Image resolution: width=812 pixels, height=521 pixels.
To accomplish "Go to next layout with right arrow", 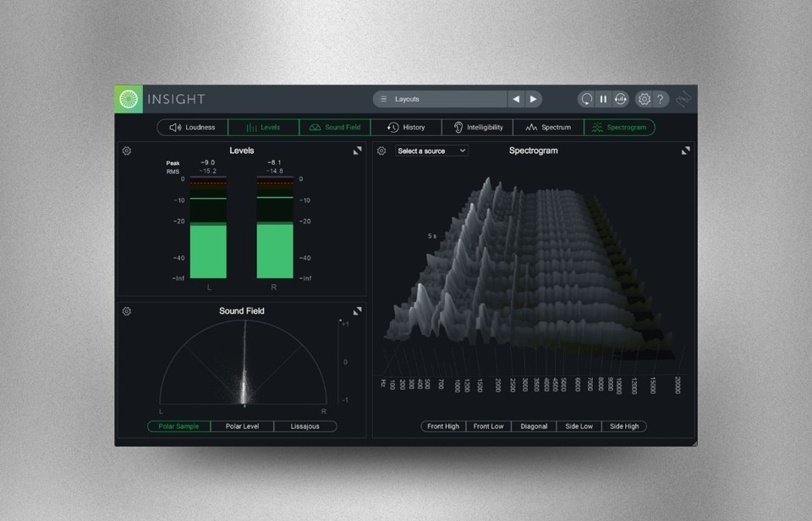I will point(533,99).
